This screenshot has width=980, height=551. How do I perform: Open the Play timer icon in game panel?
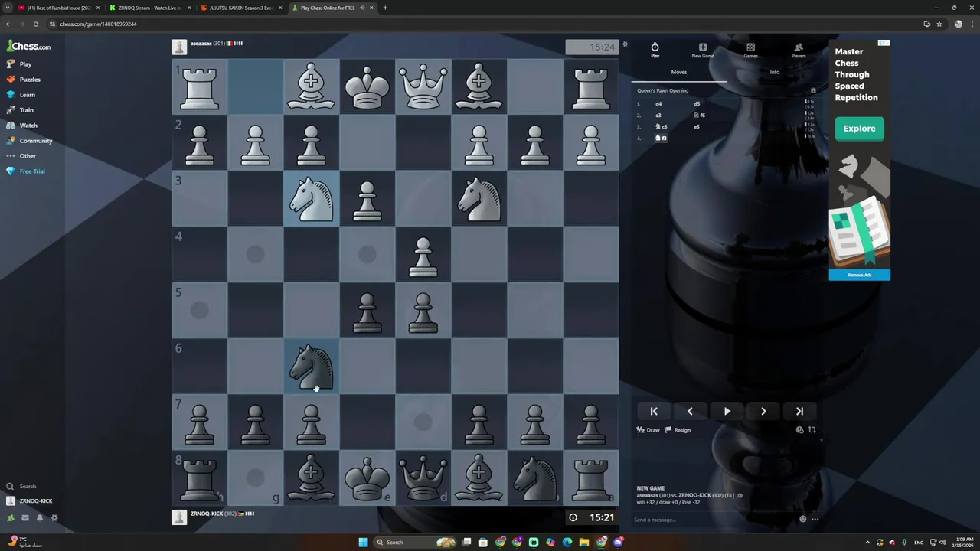coord(655,51)
